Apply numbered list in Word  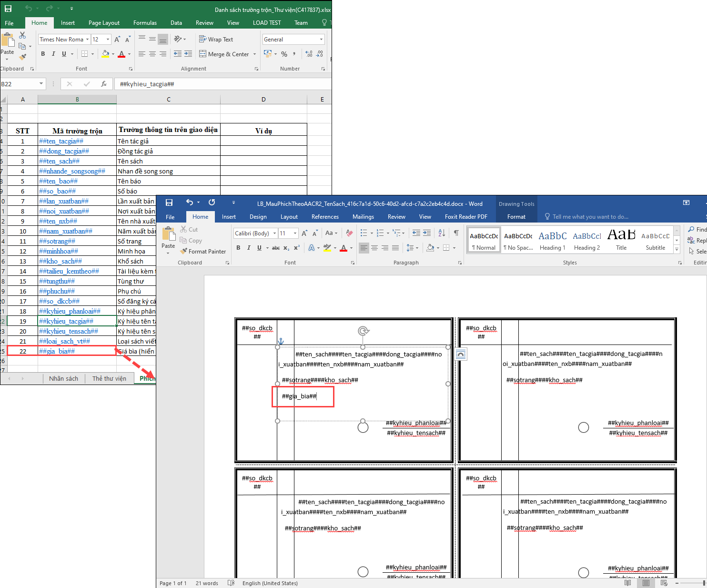tap(380, 233)
